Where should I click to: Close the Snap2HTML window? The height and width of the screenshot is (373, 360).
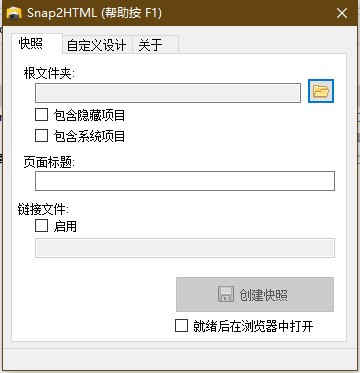342,13
